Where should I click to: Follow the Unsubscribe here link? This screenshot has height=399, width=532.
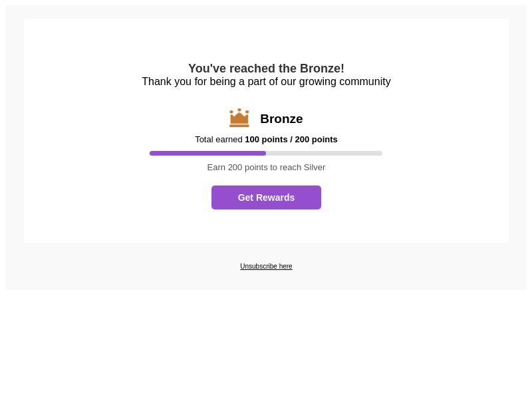click(x=266, y=267)
